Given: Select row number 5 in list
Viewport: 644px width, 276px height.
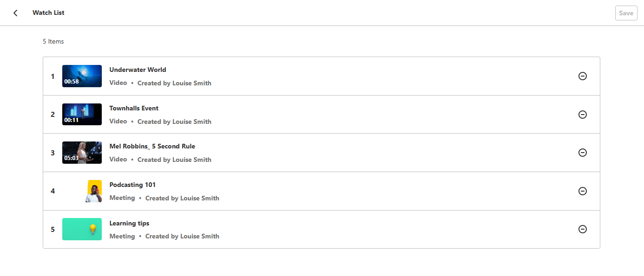Looking at the screenshot, I should click(x=53, y=230).
